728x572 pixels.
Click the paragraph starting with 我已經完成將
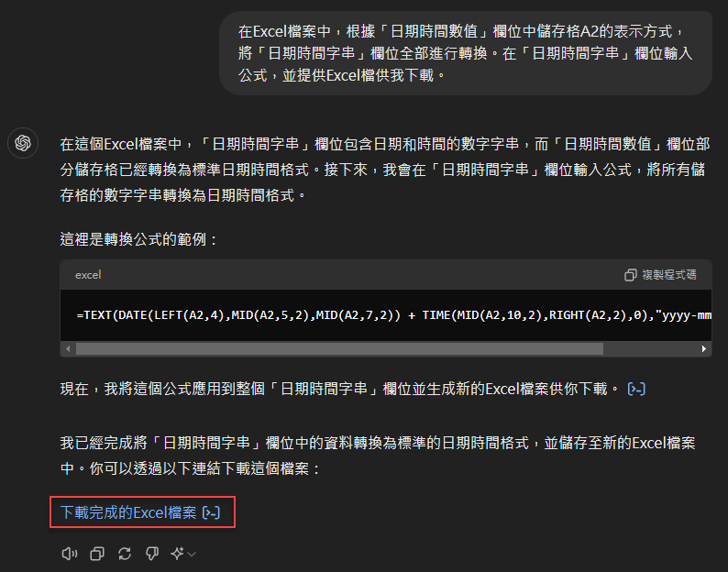click(x=378, y=456)
